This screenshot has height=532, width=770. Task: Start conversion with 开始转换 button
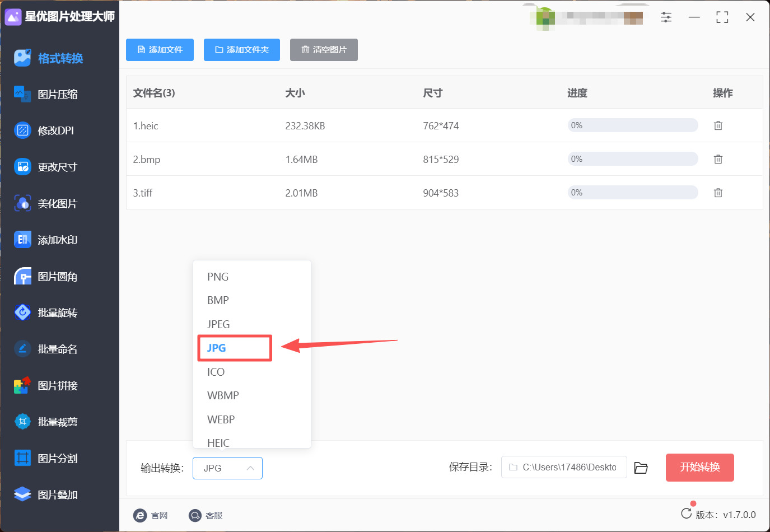pos(699,468)
